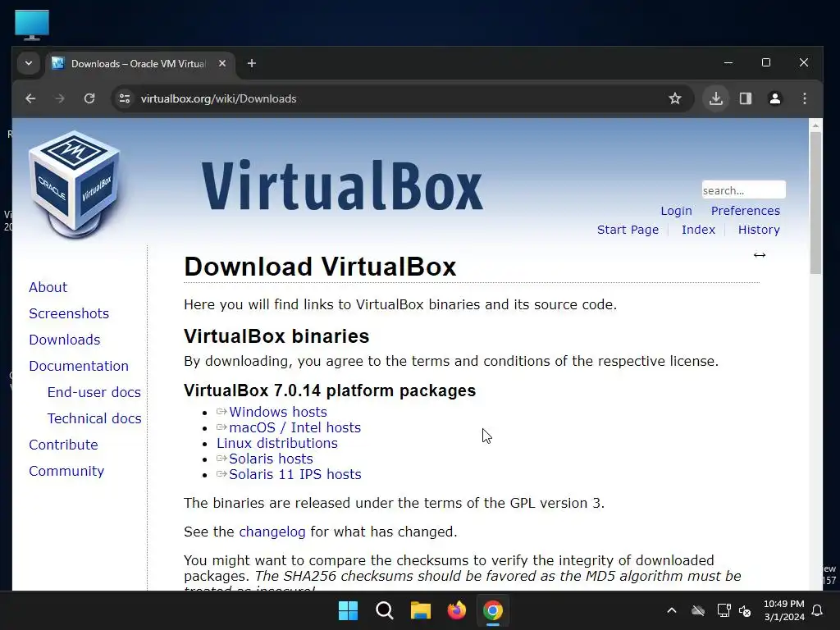Maximize the Chrome window
This screenshot has width=840, height=630.
(x=766, y=62)
